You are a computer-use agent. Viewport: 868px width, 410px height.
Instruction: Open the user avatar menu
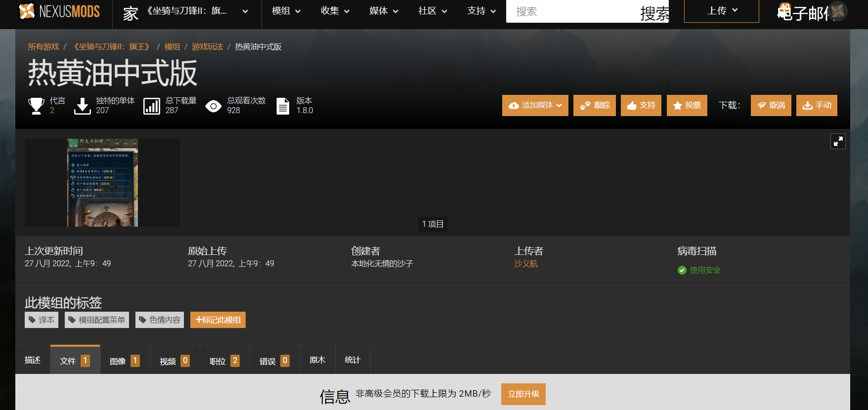click(x=838, y=11)
